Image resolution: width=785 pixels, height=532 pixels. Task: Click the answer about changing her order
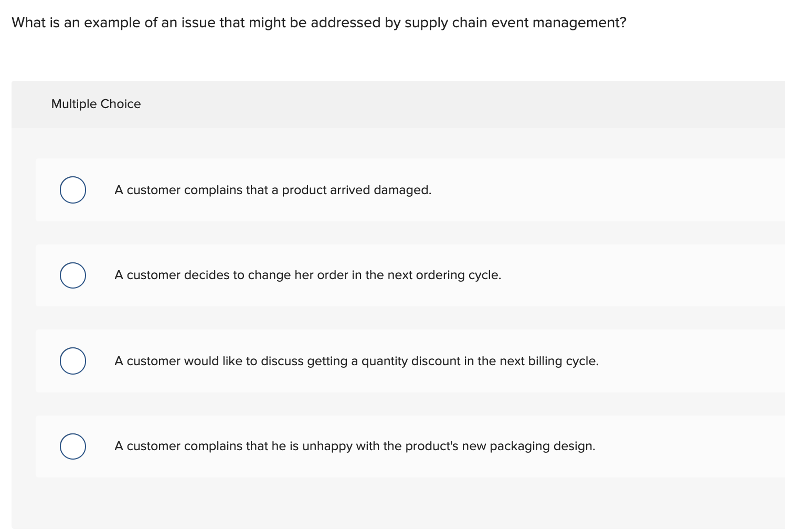(308, 275)
